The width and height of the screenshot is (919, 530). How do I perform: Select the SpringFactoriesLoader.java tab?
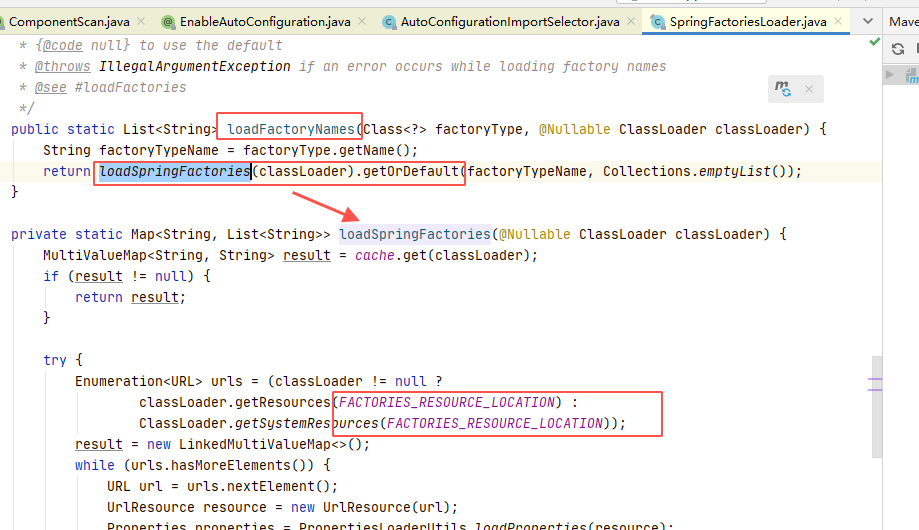[x=748, y=22]
